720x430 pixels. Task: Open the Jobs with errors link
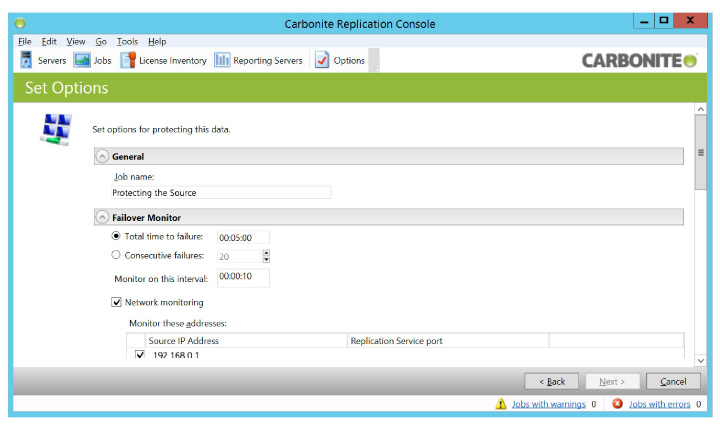point(659,404)
